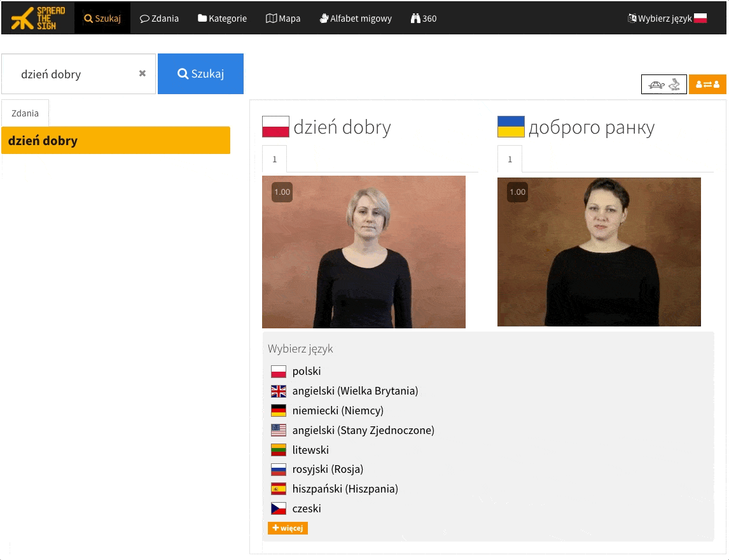This screenshot has height=560, width=729.
Task: Select the German flag icon in language list
Action: 279,410
